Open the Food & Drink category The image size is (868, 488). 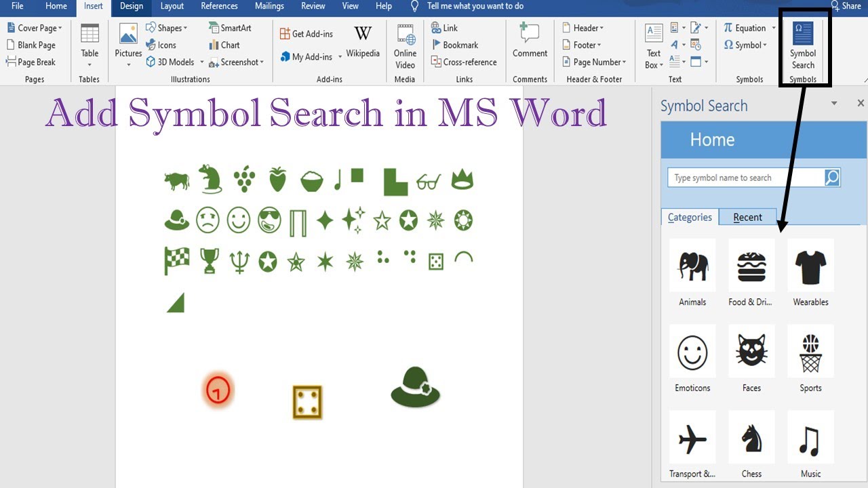(751, 272)
